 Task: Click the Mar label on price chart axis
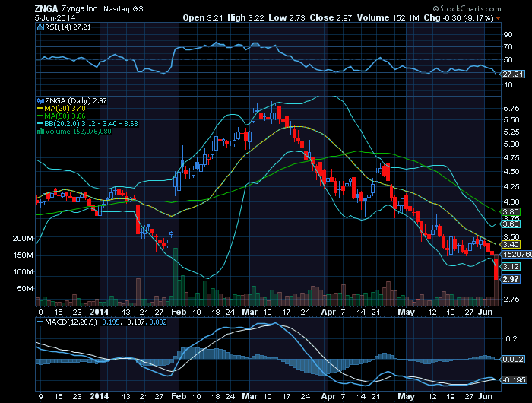(250, 312)
